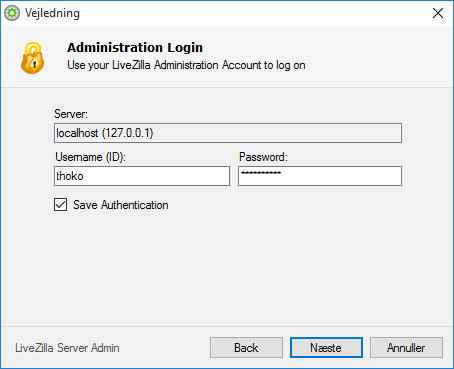Go to the previous step with Back

pyautogui.click(x=246, y=348)
